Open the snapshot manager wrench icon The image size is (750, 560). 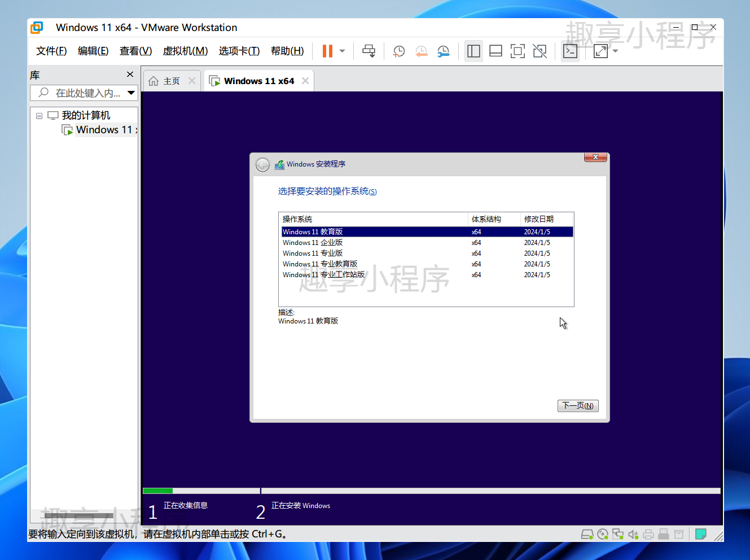(x=444, y=51)
